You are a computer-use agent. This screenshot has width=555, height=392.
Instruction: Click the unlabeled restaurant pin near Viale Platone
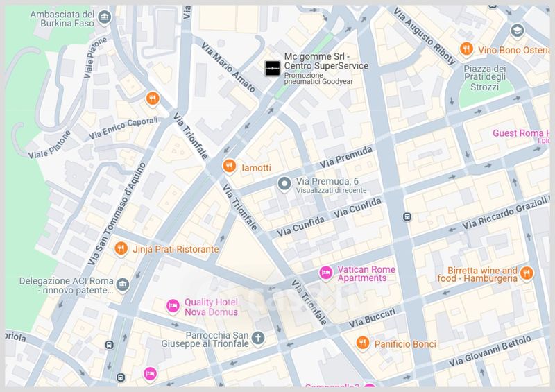point(153,98)
